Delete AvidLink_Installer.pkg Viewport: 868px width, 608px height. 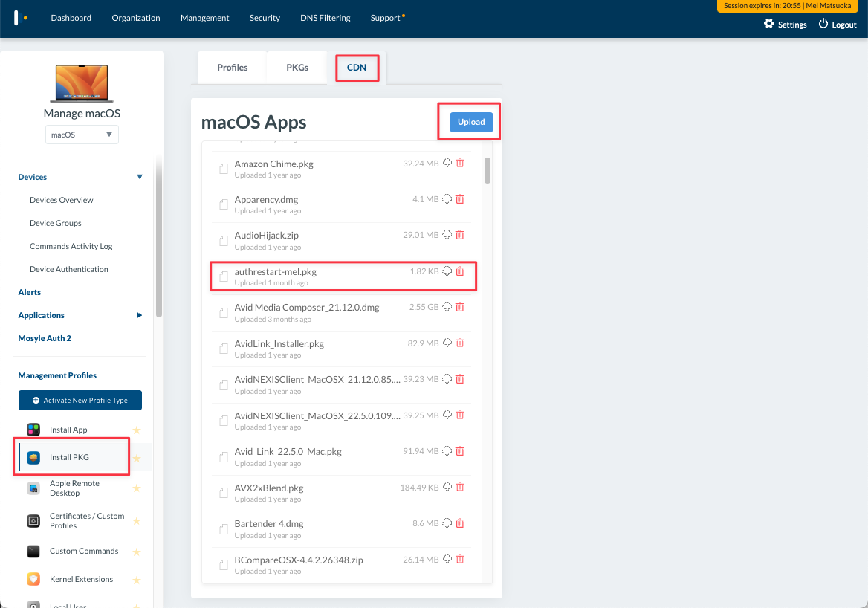[x=460, y=343]
